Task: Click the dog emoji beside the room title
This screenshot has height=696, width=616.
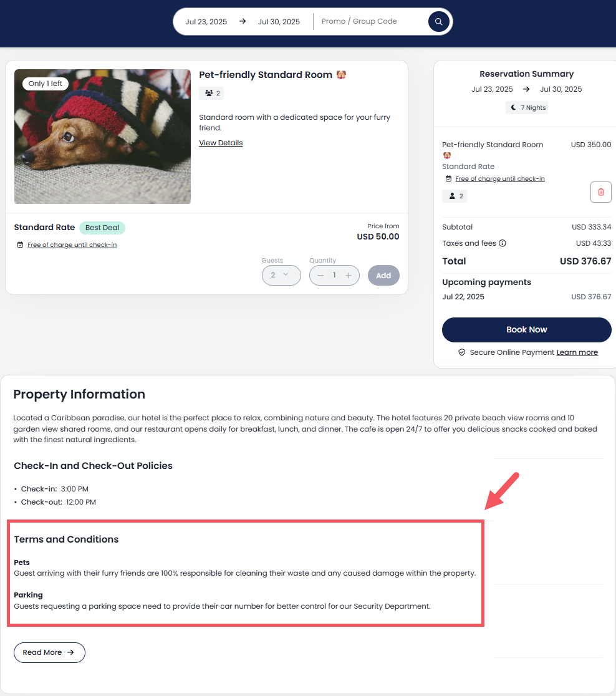Action: [341, 75]
